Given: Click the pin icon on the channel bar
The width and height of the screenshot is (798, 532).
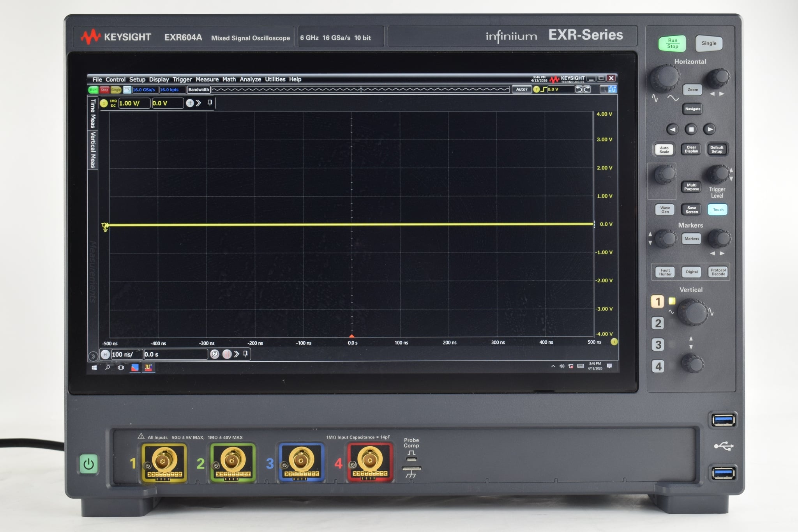Looking at the screenshot, I should pyautogui.click(x=210, y=103).
